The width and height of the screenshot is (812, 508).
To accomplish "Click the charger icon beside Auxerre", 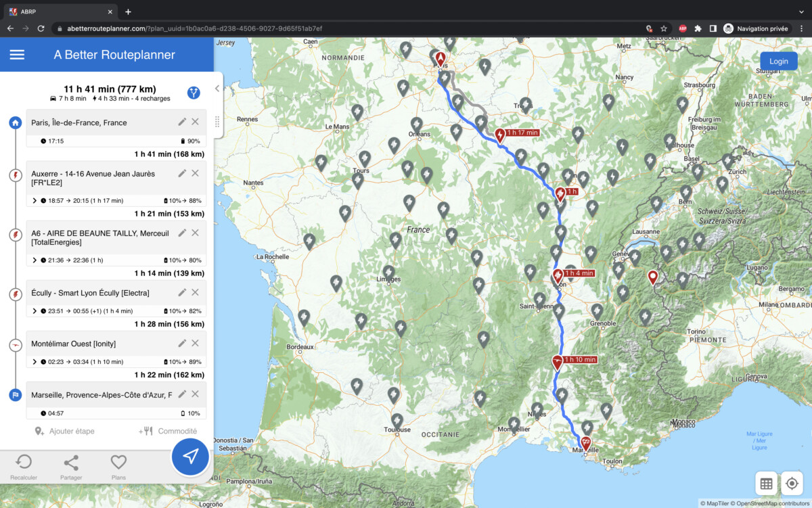I will click(15, 176).
